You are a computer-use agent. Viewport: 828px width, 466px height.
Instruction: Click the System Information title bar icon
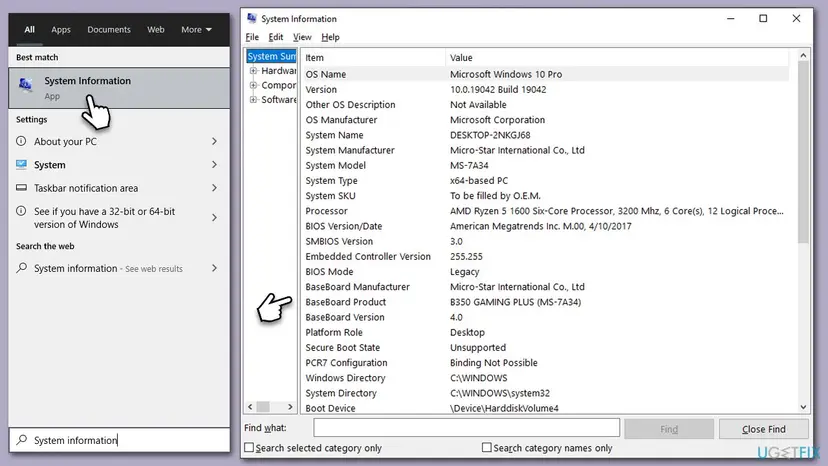tap(252, 18)
